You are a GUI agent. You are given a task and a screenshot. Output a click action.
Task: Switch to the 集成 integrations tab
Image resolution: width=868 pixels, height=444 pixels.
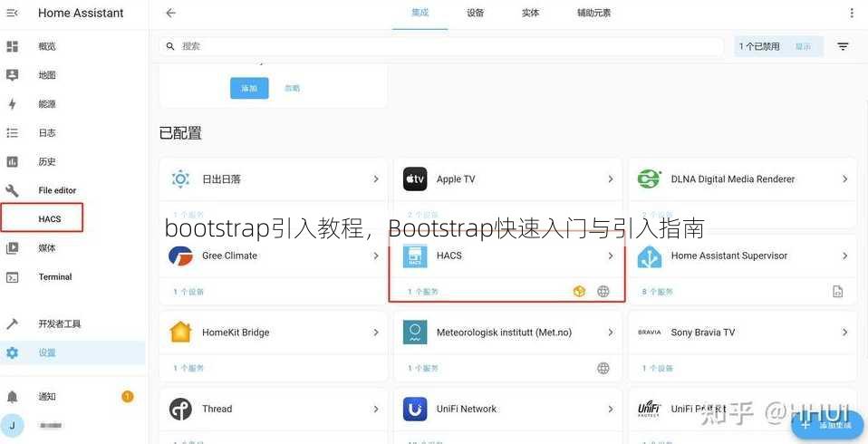[420, 13]
